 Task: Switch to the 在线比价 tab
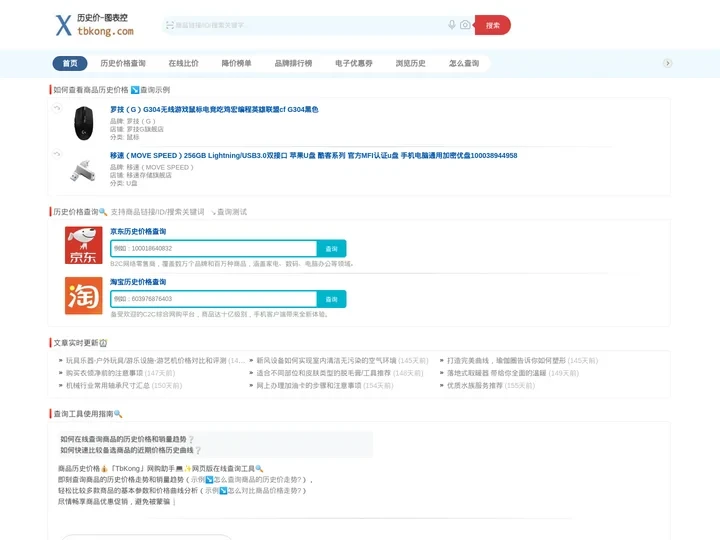tap(184, 63)
